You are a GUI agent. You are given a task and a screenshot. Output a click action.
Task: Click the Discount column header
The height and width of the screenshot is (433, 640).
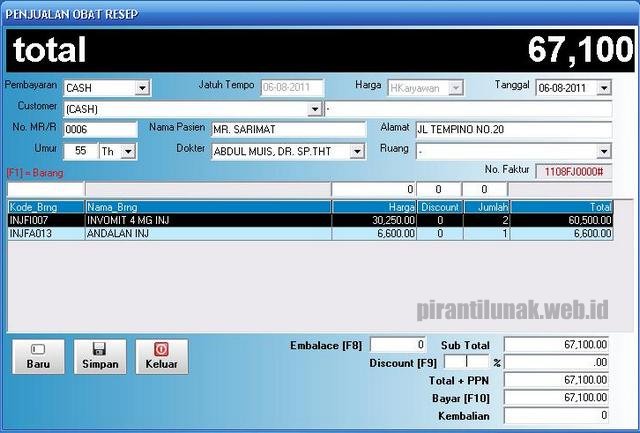click(440, 207)
